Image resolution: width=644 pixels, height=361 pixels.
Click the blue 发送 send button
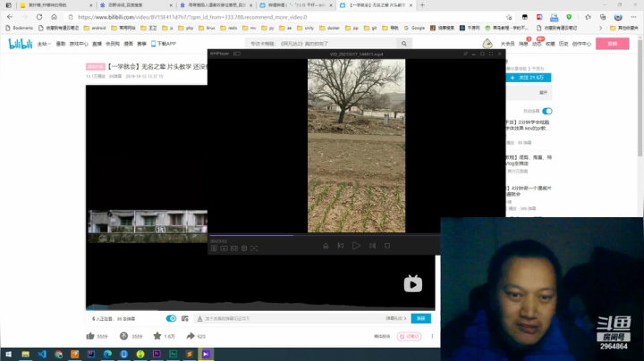(421, 318)
